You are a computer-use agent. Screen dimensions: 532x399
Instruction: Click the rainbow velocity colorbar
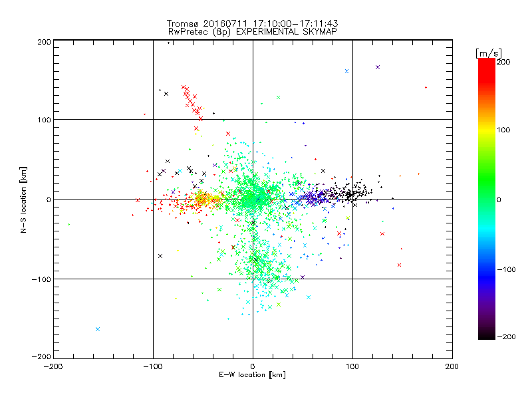[487, 198]
